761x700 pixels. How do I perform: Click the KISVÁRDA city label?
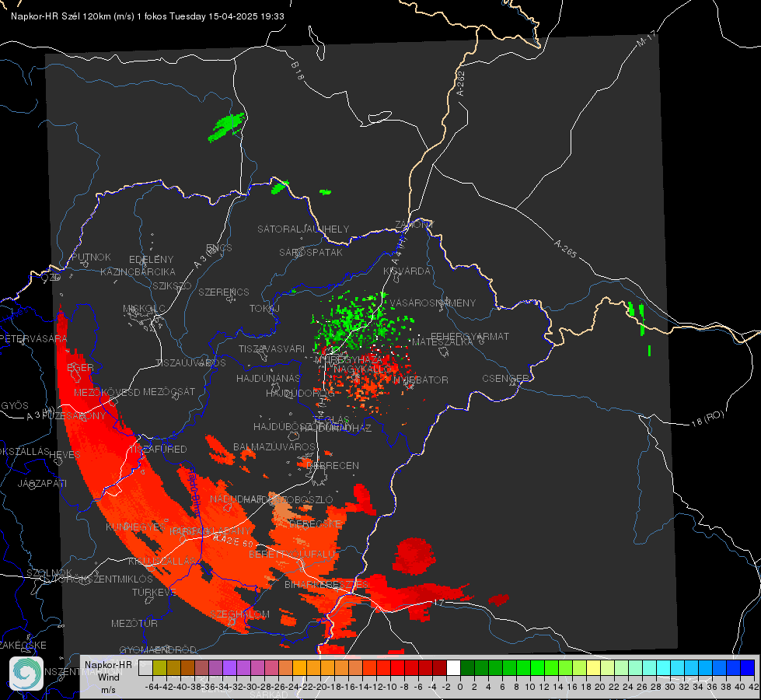coord(407,271)
